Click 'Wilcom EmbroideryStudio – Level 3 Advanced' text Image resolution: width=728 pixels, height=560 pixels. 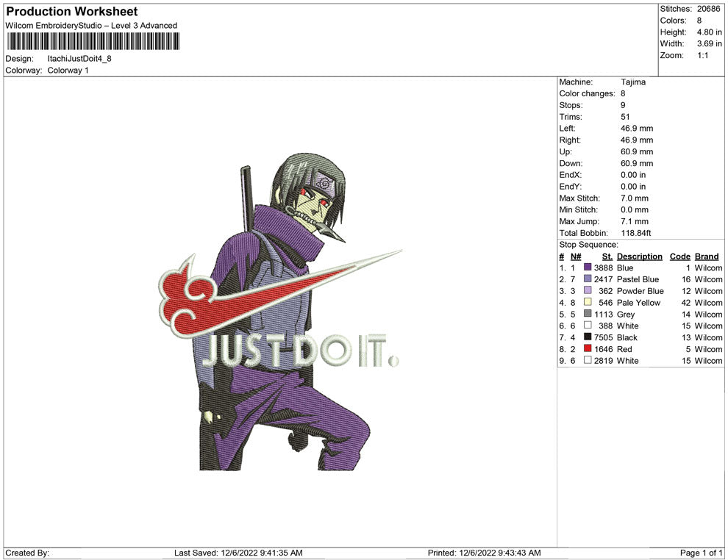click(91, 26)
